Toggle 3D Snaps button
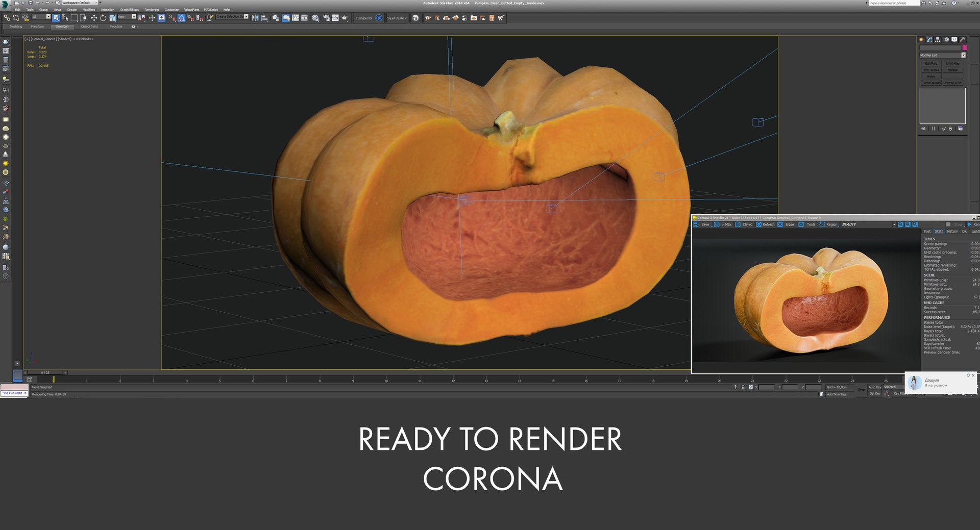This screenshot has height=530, width=980. pos(172,18)
